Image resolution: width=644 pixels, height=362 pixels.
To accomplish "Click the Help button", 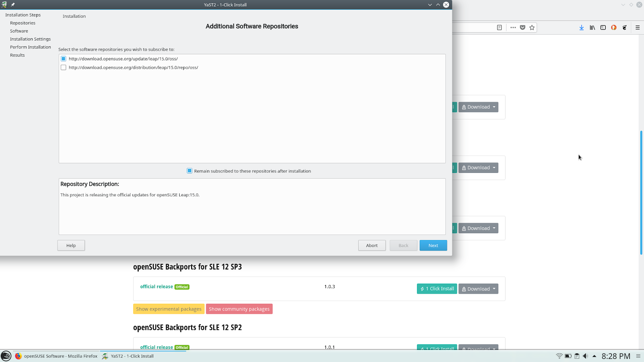I will (x=71, y=245).
